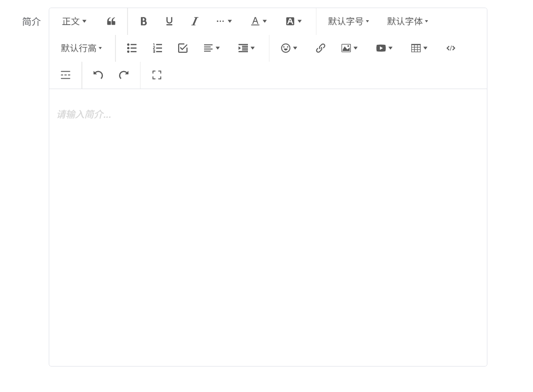Insert a blockquote
Screen dimensions: 533x392
pyautogui.click(x=111, y=21)
